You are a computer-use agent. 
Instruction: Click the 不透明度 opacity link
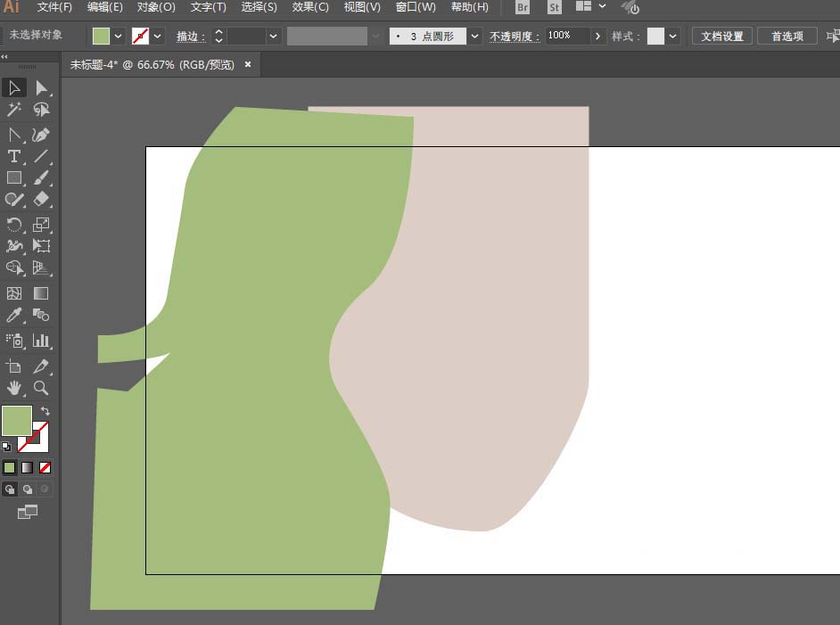click(x=515, y=36)
